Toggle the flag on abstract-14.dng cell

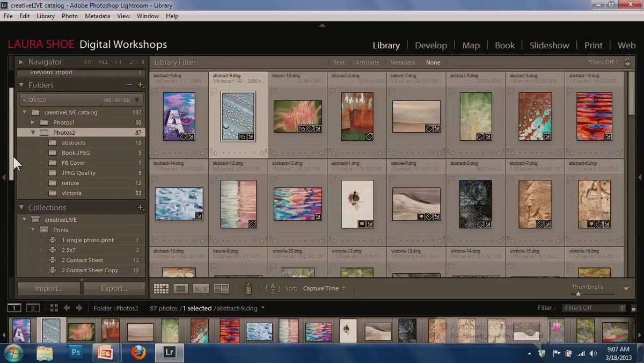[x=154, y=179]
